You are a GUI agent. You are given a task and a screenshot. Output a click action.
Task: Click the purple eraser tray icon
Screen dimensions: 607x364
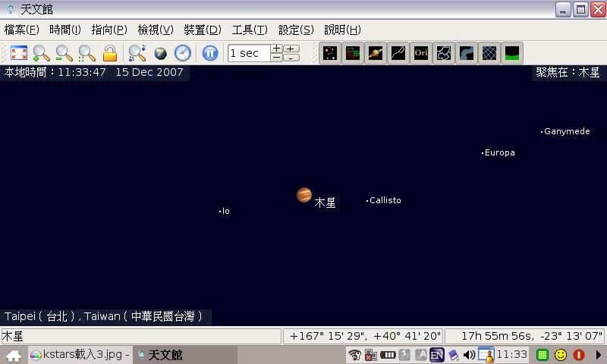454,355
